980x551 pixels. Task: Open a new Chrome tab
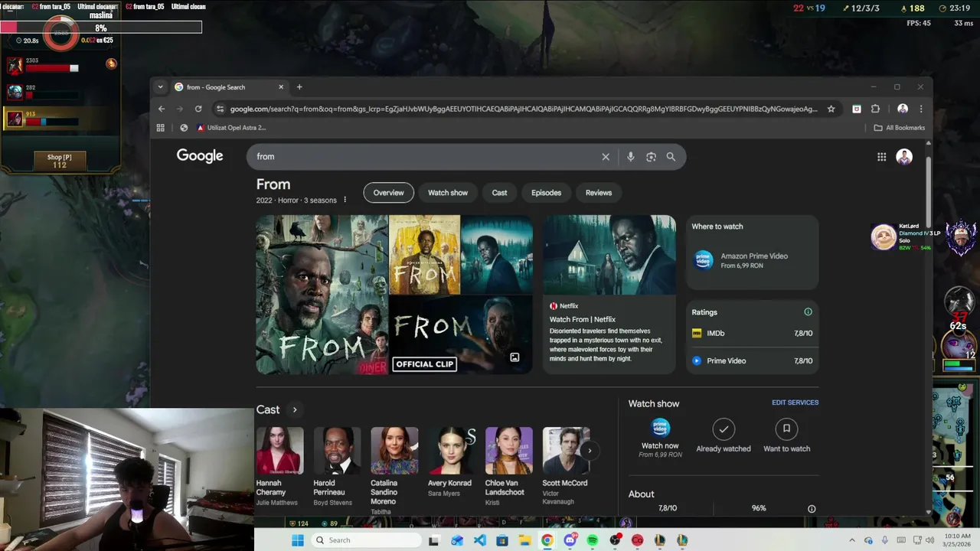(299, 87)
